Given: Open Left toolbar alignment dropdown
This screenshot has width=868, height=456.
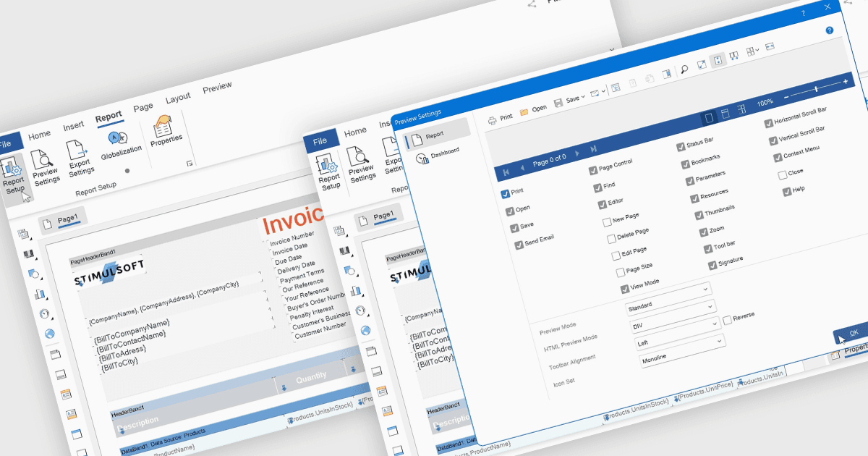Looking at the screenshot, I should (677, 333).
